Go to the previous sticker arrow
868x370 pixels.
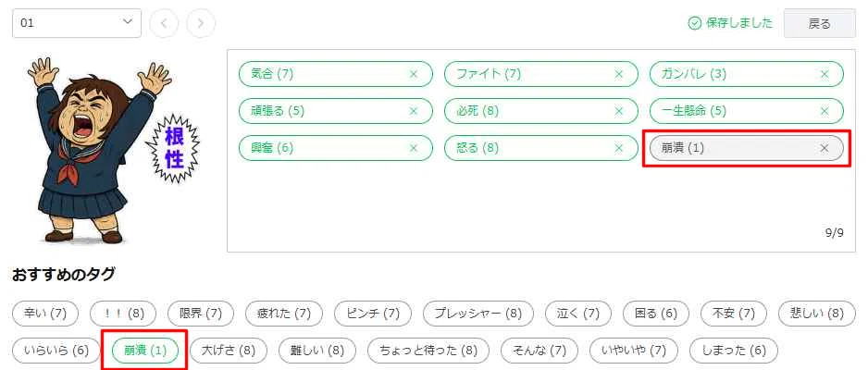pyautogui.click(x=164, y=23)
